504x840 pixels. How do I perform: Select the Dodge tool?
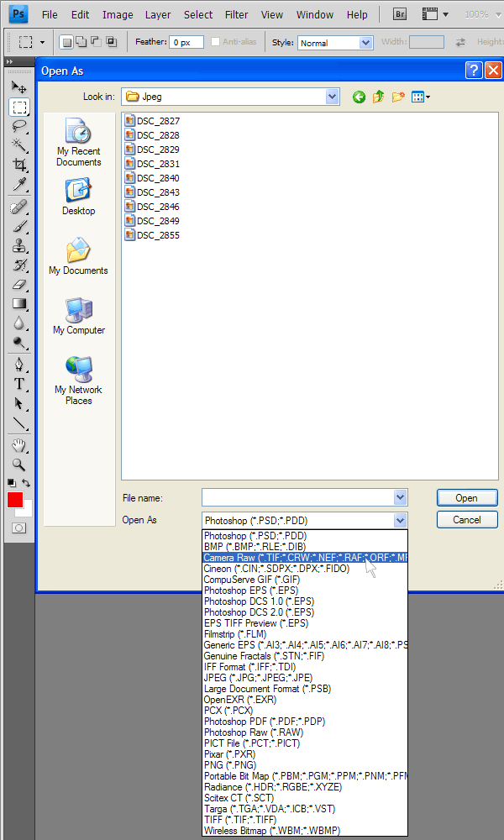pos(19,342)
